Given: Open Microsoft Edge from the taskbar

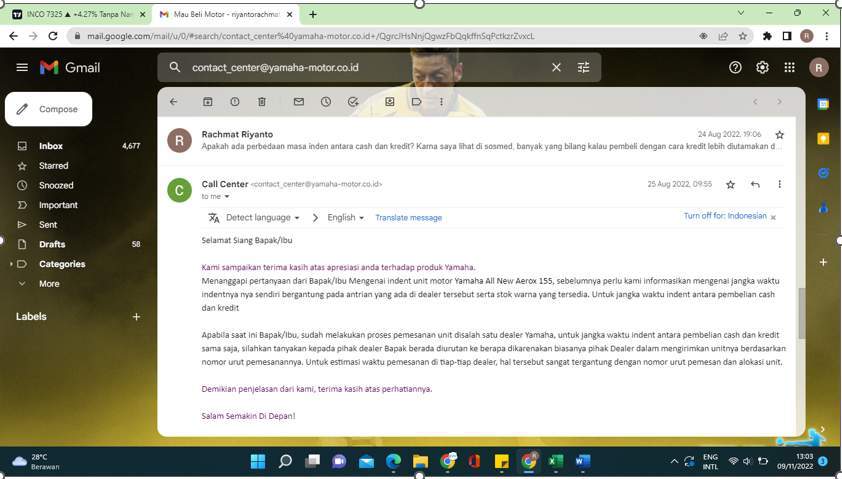Looking at the screenshot, I should (x=394, y=461).
